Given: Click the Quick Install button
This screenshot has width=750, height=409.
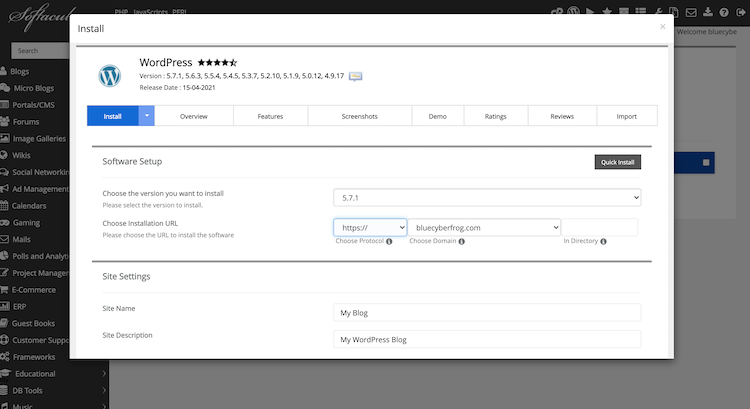Looking at the screenshot, I should coord(618,162).
